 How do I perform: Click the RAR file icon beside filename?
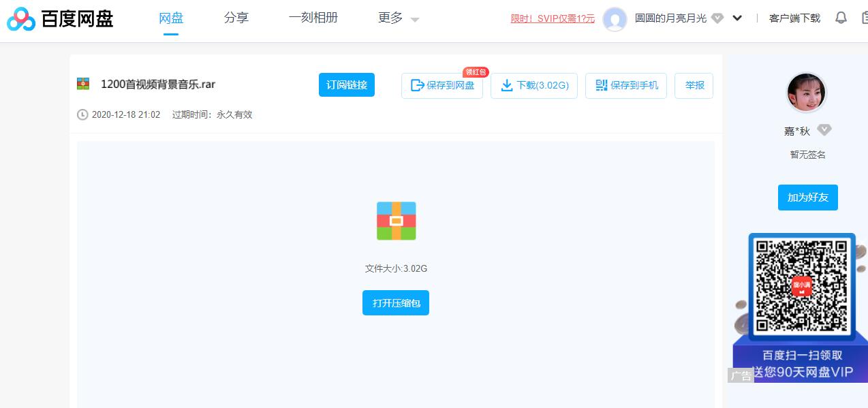[x=83, y=84]
